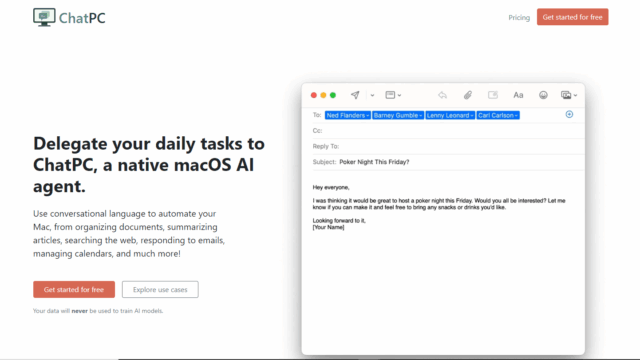Click the [Your Name] signature placeholder
The height and width of the screenshot is (360, 640).
click(328, 227)
